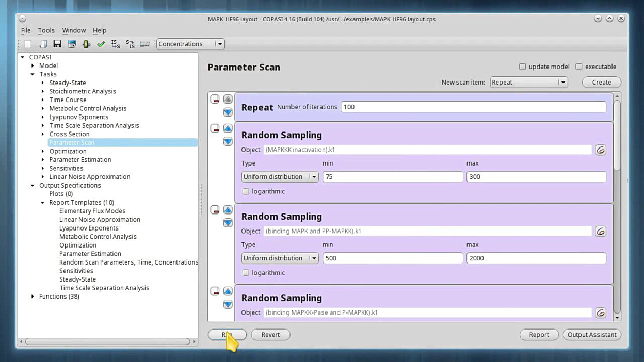Expand the Steady-State task node
This screenshot has height=362, width=644.
pyautogui.click(x=43, y=83)
